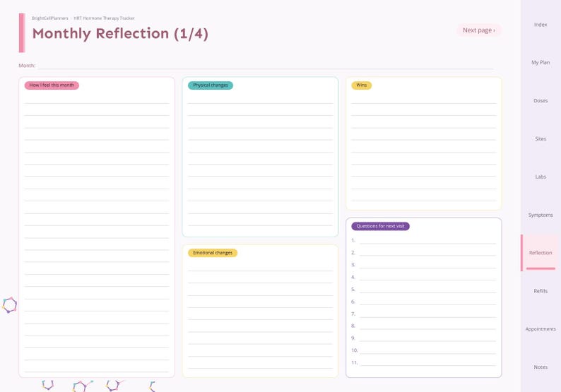Open the Symptoms tab
This screenshot has height=392, width=561.
tap(541, 215)
